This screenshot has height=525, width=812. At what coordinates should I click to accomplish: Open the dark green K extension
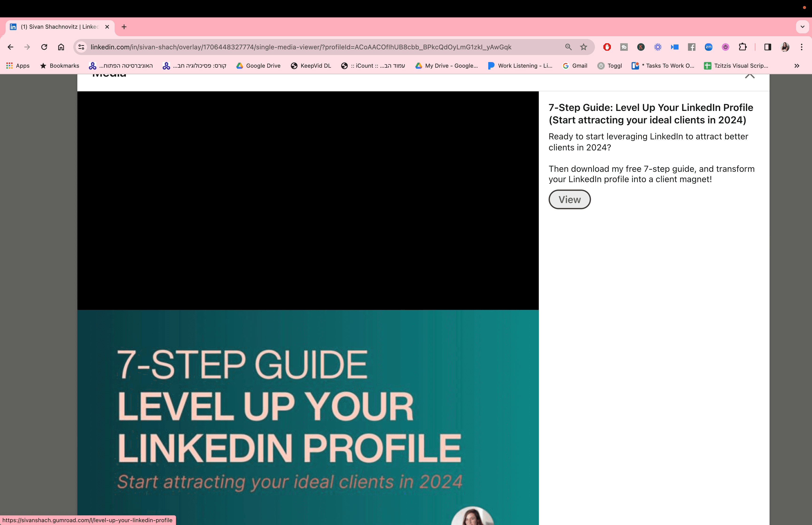pyautogui.click(x=641, y=47)
